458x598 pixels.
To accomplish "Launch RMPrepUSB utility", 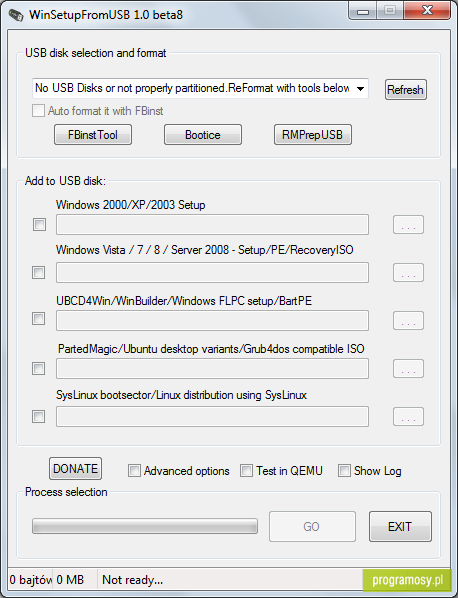I will (x=313, y=135).
